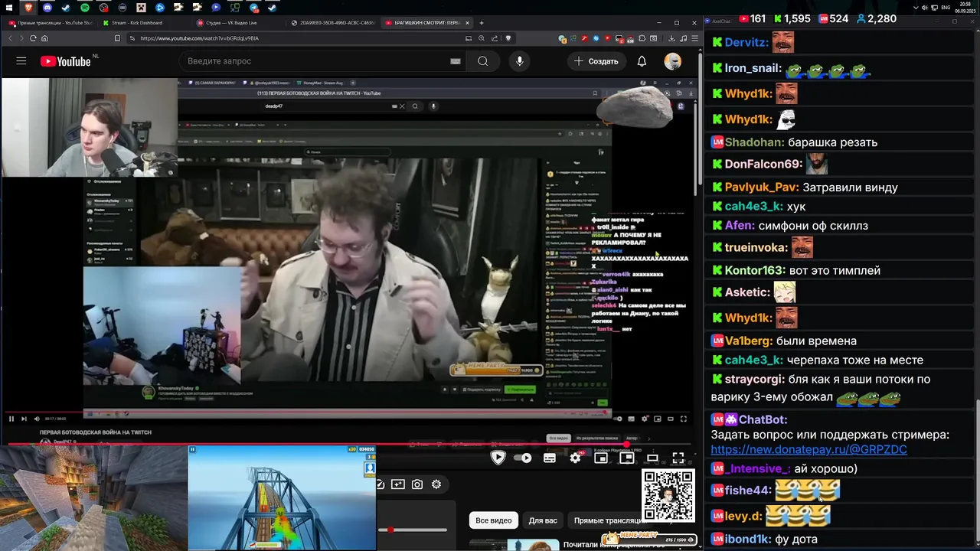Click Shadohan's message 'барашка резать'
This screenshot has height=551, width=980.
click(832, 142)
